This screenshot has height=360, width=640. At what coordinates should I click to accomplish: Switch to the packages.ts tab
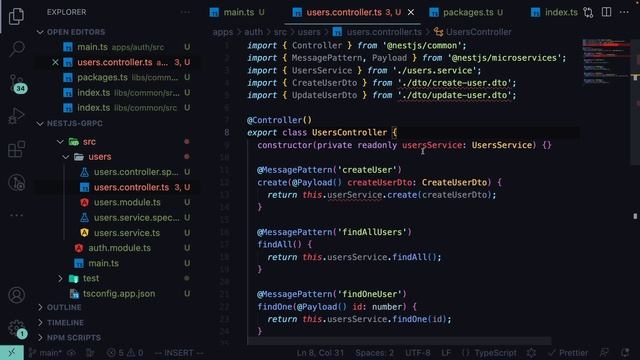point(467,13)
